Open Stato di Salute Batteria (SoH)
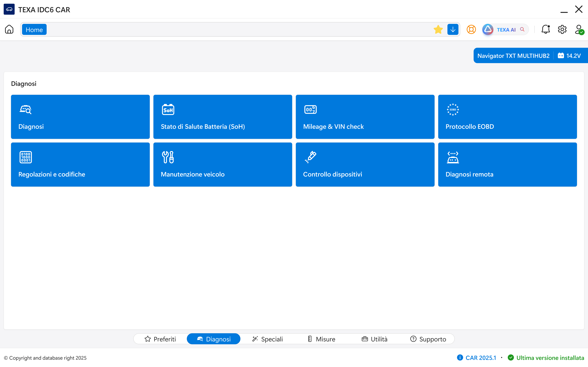588x367 pixels. coord(222,117)
